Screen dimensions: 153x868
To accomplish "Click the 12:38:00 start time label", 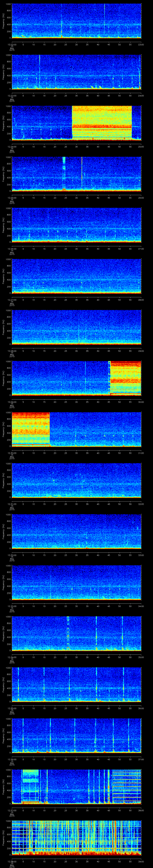I will [x=12, y=861].
